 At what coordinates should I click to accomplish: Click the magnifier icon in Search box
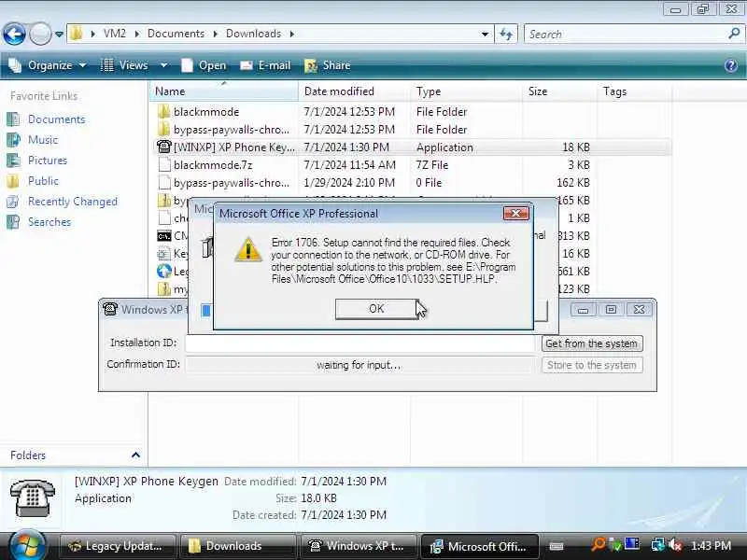(734, 34)
